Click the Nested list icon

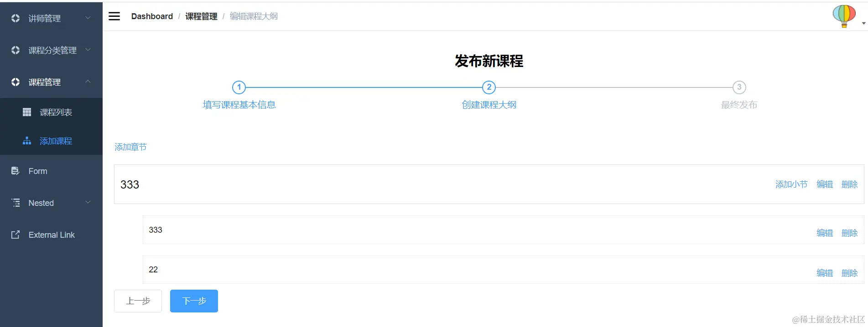[16, 203]
